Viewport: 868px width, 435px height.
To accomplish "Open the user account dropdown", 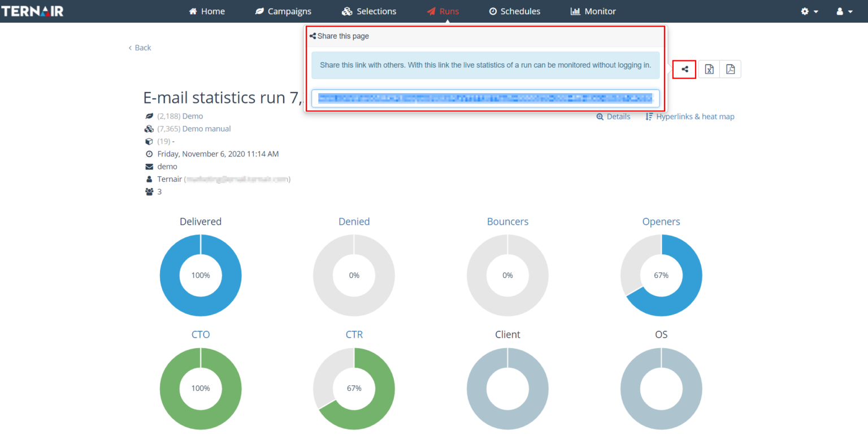I will click(844, 11).
